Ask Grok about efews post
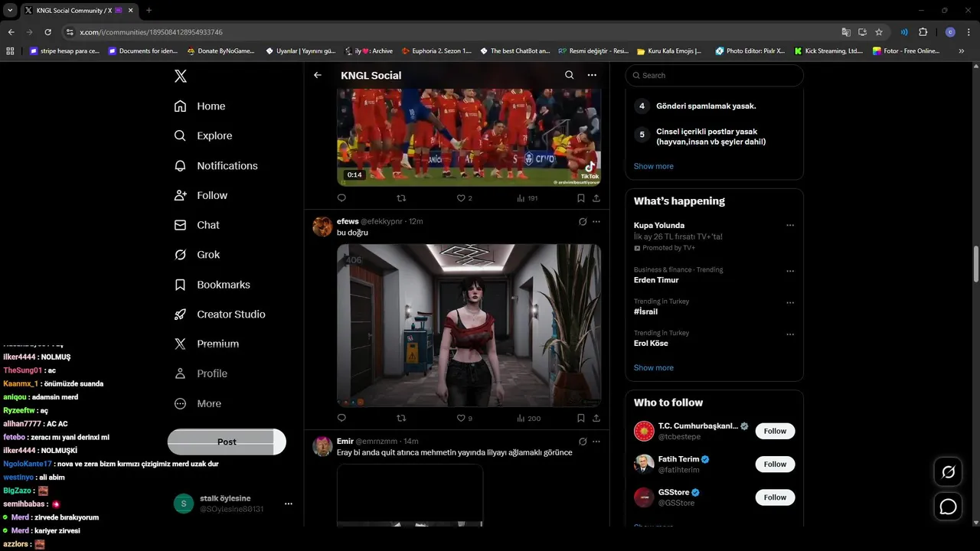Image resolution: width=980 pixels, height=551 pixels. pos(583,222)
